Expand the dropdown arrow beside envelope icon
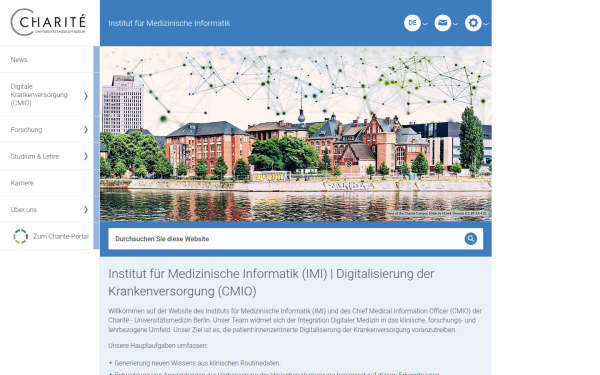Viewport: 600px width, 375px height. point(455,24)
